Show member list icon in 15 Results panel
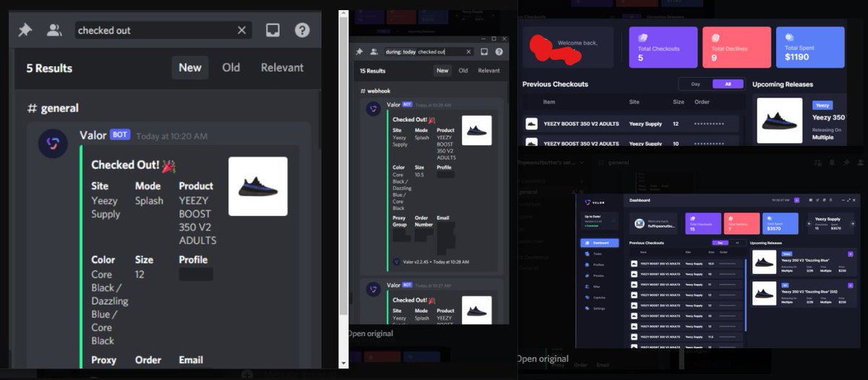This screenshot has height=380, width=868. click(374, 52)
